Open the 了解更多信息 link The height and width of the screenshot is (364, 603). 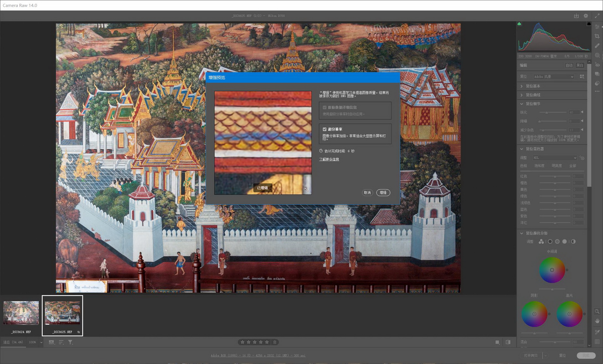coord(329,159)
